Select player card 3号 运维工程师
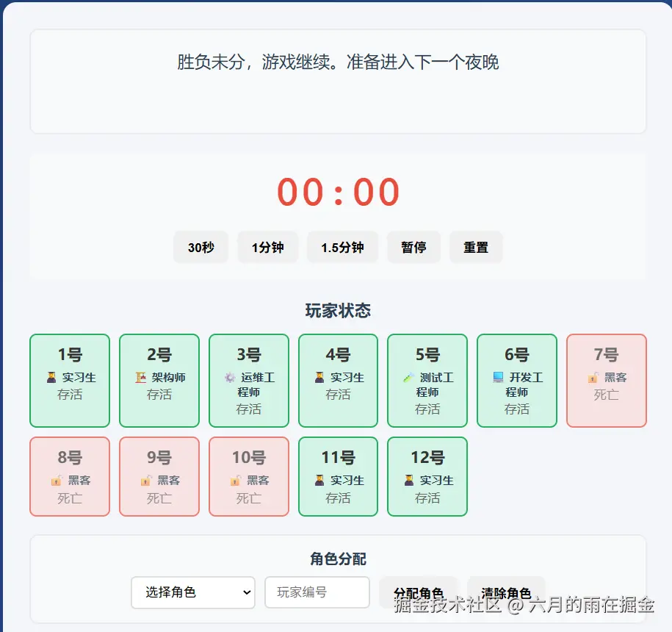The image size is (672, 632). [249, 381]
